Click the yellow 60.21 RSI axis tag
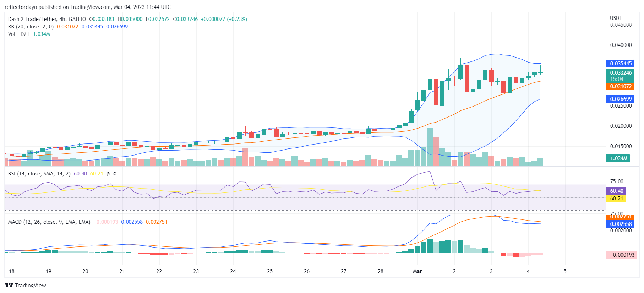Viewport: 644px width, 293px height. click(616, 199)
